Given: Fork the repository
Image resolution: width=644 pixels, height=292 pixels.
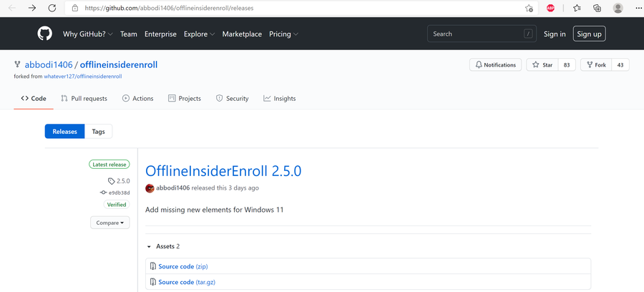Looking at the screenshot, I should click(x=596, y=65).
